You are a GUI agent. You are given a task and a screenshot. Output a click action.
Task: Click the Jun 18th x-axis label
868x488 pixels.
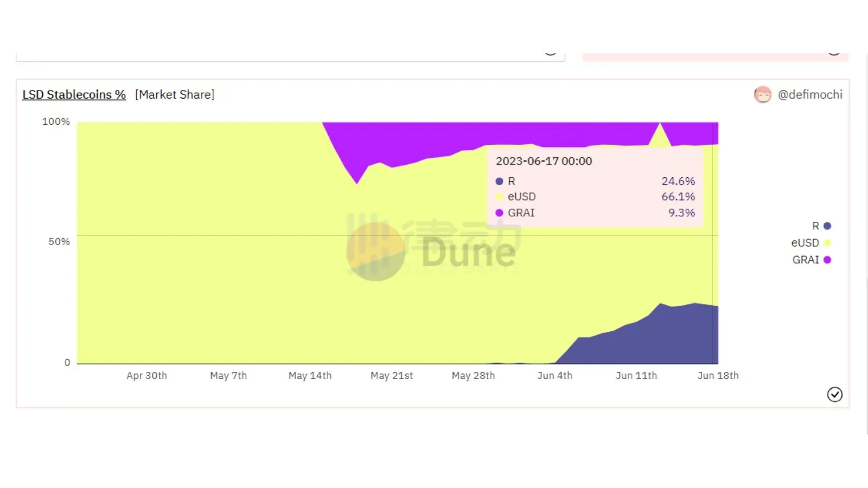[718, 375]
